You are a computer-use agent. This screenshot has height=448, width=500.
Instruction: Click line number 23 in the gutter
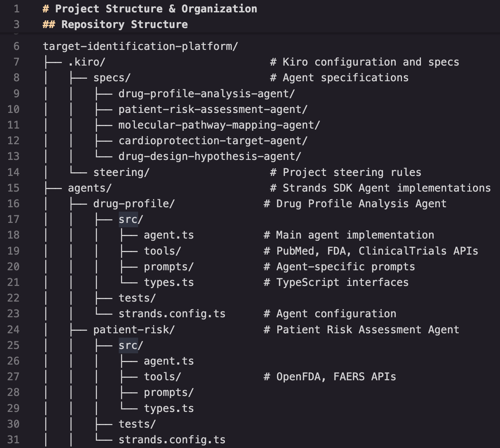click(13, 314)
